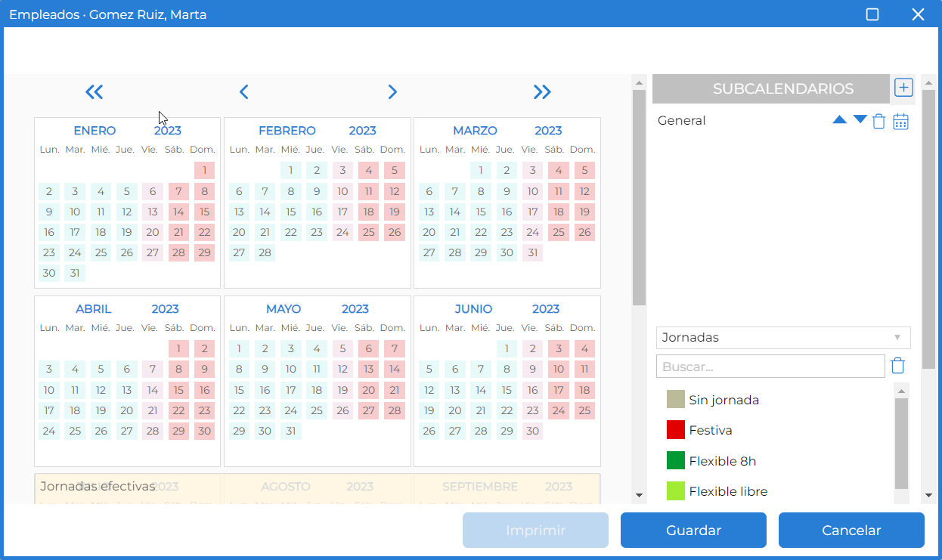Select January 1 in ENERO calendar

(x=204, y=170)
